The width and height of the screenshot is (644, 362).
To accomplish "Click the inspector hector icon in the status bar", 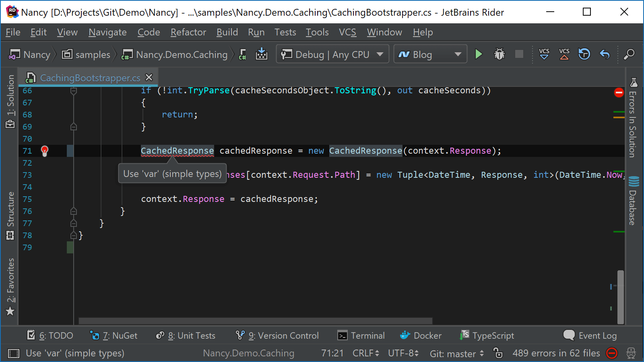I will click(631, 353).
